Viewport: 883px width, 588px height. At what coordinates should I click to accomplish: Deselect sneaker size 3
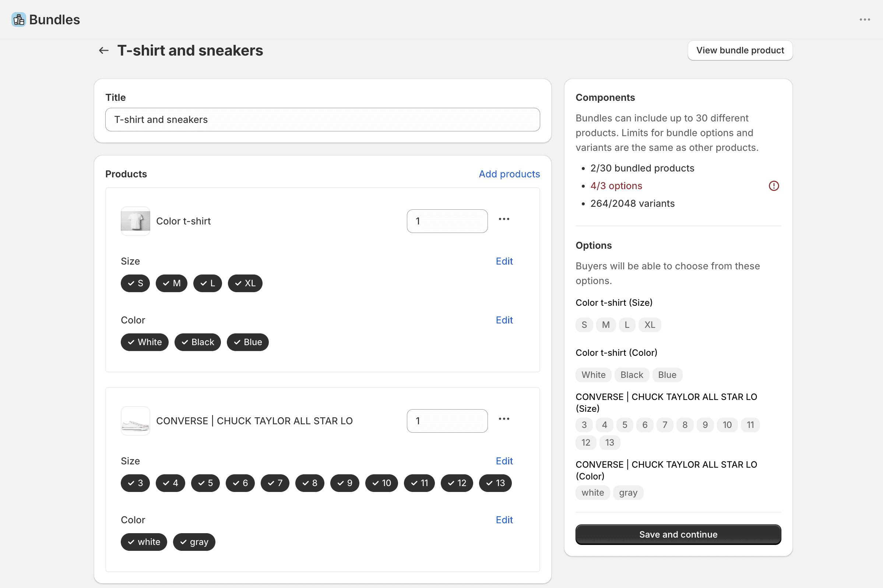pyautogui.click(x=135, y=483)
